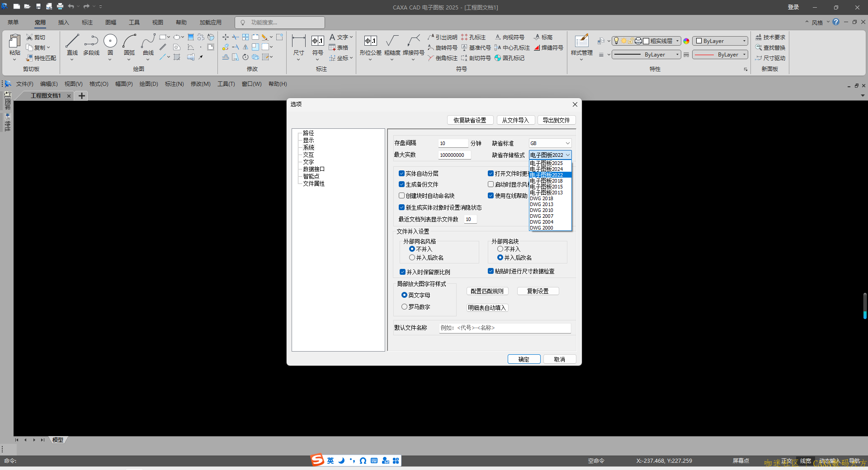Select 数据接口 in options tree
This screenshot has height=470, width=868.
click(314, 169)
